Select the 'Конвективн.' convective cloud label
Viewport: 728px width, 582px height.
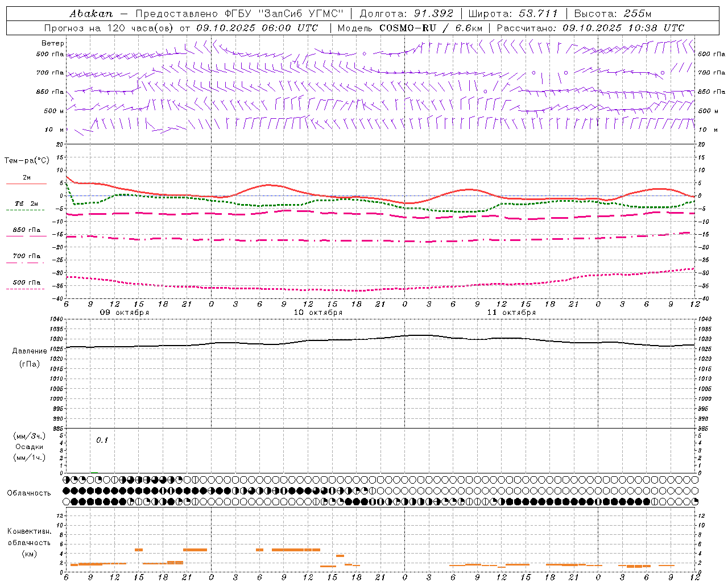[30, 531]
